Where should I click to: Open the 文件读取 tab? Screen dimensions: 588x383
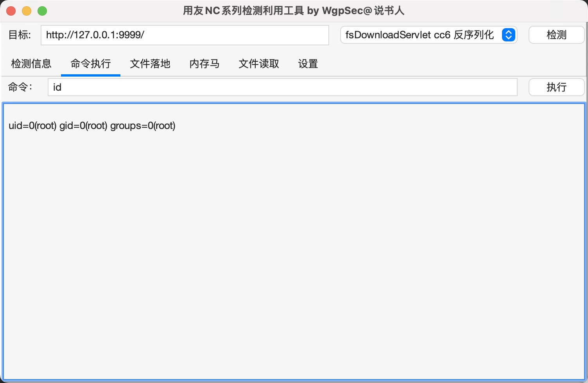pos(258,64)
